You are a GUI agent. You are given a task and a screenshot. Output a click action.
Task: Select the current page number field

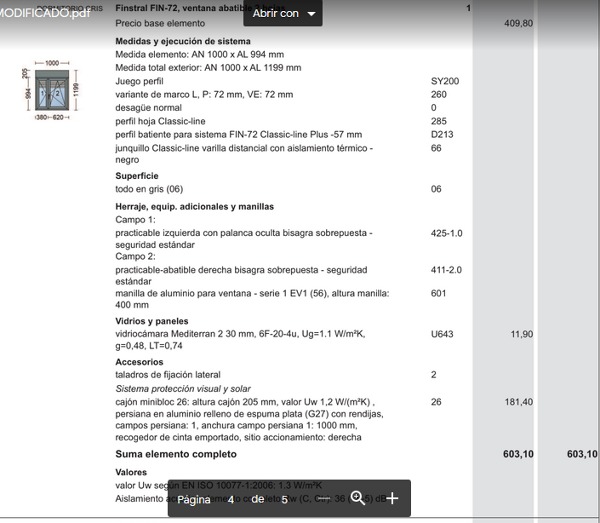(231, 499)
